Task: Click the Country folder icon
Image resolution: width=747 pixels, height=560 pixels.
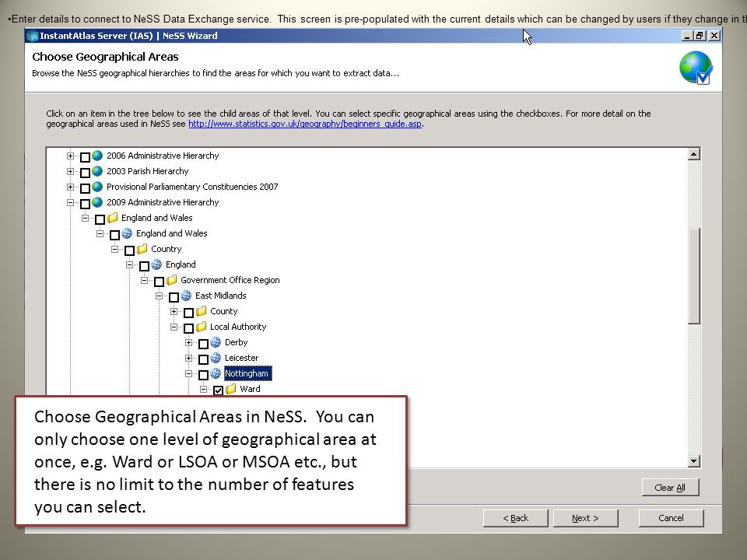Action: [x=142, y=249]
